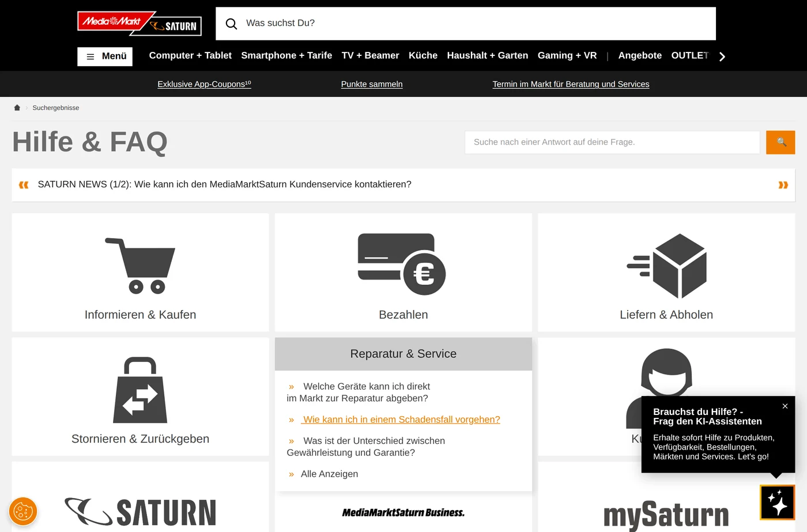
Task: Show previous Saturn news item
Action: (24, 185)
